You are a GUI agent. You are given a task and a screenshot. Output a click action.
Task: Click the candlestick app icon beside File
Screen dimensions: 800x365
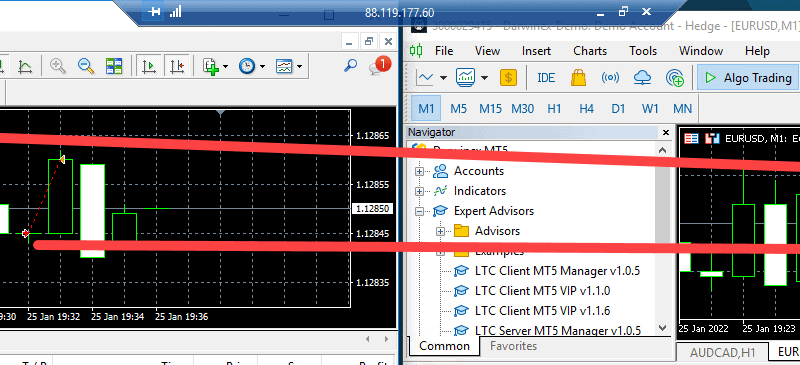416,51
